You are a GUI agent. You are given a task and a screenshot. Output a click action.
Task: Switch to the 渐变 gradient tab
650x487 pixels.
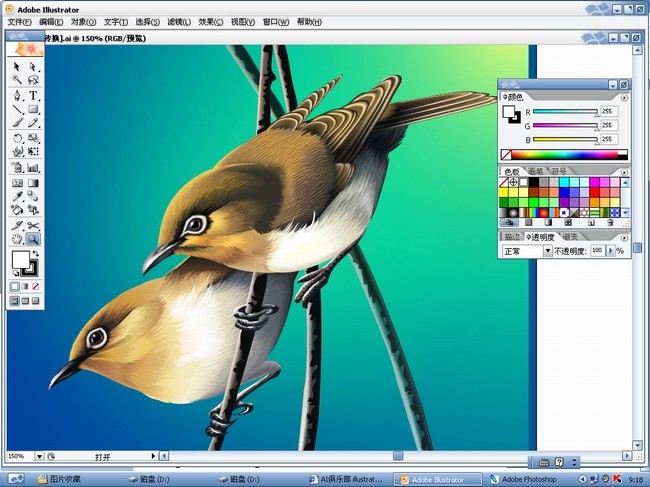[x=570, y=237]
